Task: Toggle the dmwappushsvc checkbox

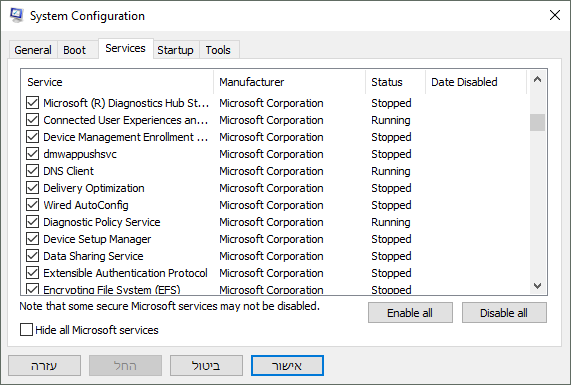Action: pyautogui.click(x=32, y=154)
